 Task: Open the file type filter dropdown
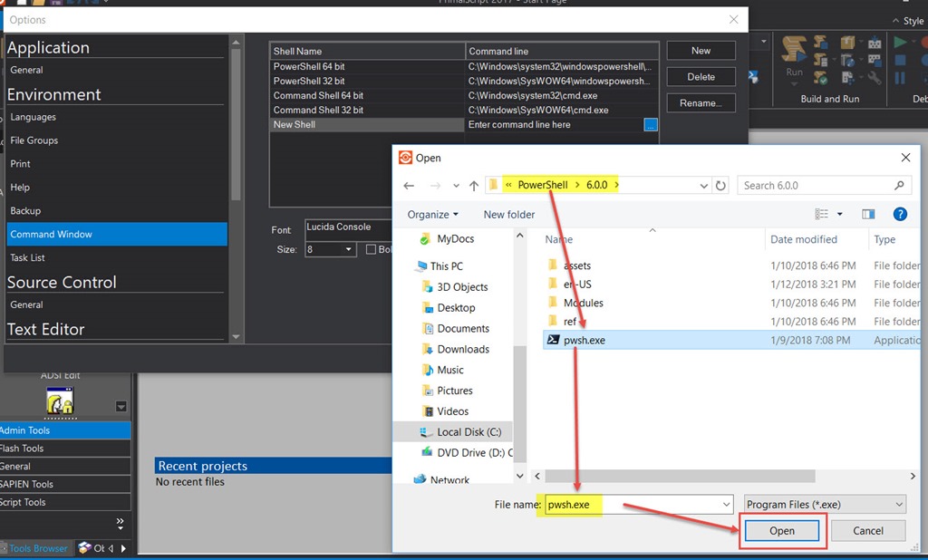[899, 505]
